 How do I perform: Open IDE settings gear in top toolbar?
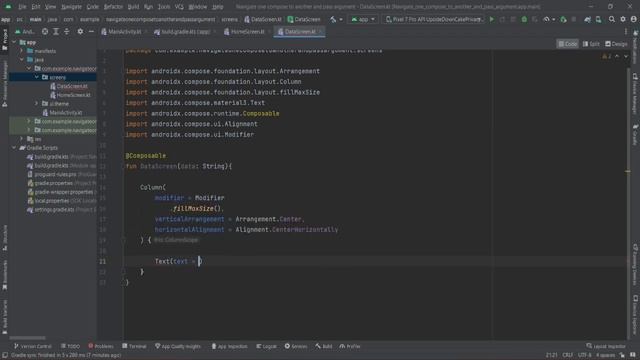point(623,19)
